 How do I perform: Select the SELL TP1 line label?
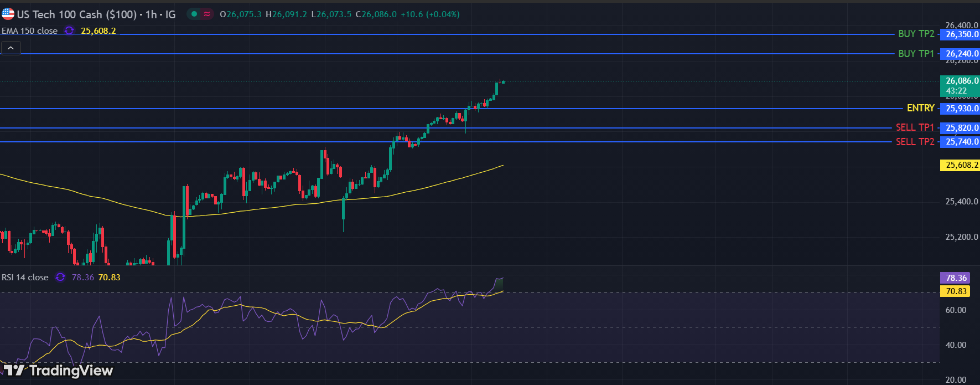915,128
